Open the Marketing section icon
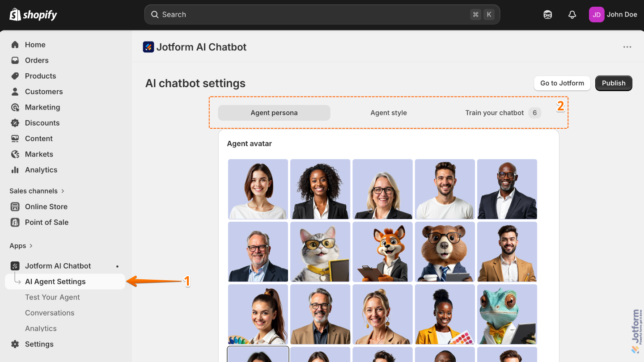Image resolution: width=644 pixels, height=362 pixels. tap(15, 107)
